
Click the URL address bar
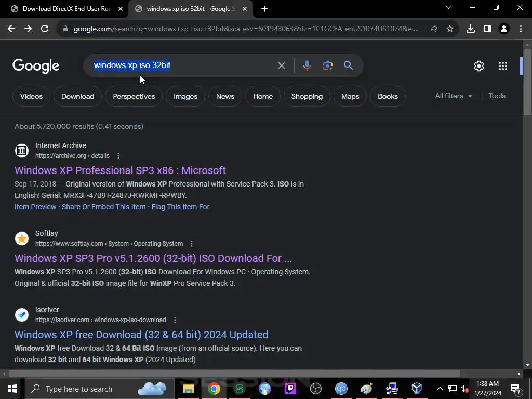click(x=246, y=29)
